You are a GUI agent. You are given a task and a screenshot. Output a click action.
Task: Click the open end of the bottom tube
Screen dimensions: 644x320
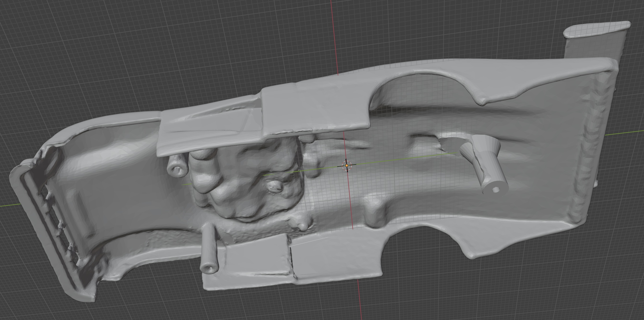tap(208, 269)
